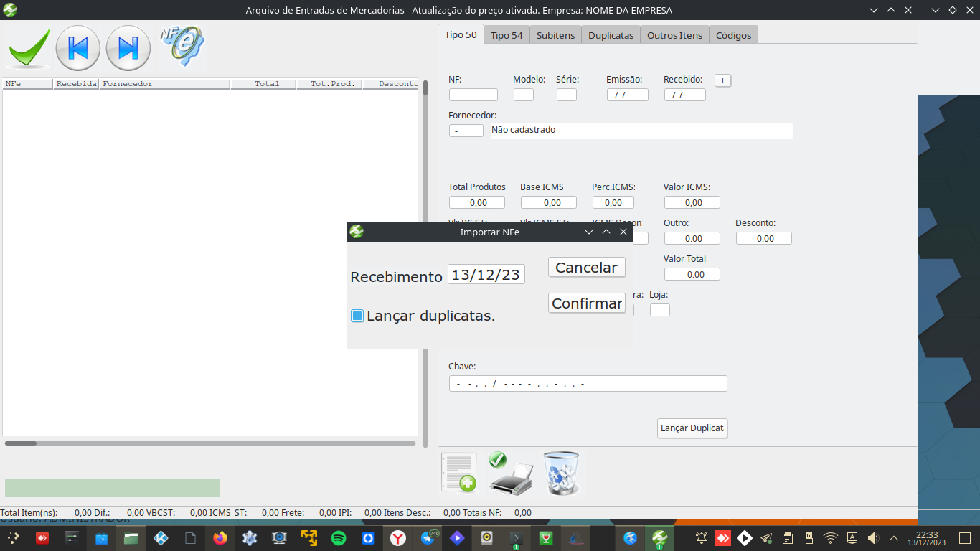The height and width of the screenshot is (551, 980).
Task: Switch to the Tipo 50 tab
Action: (x=461, y=34)
